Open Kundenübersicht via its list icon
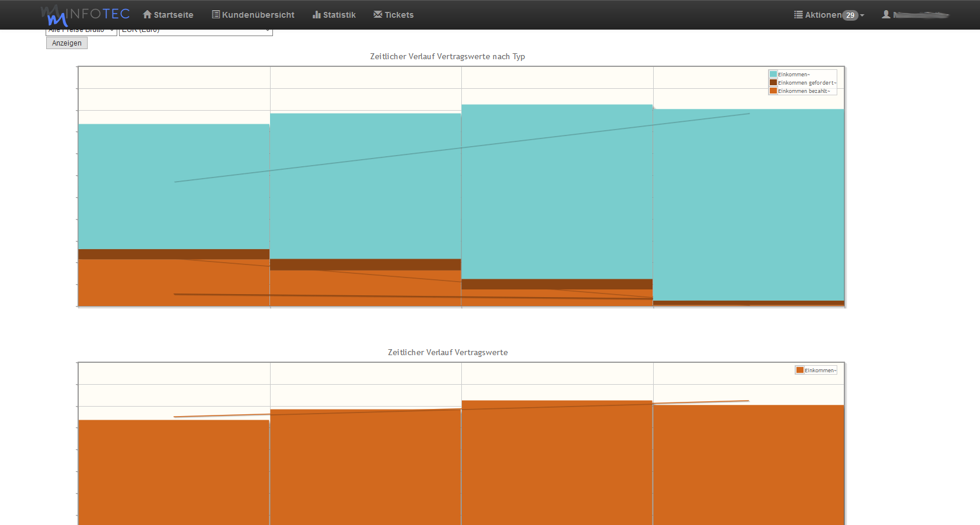980x525 pixels. coord(216,14)
